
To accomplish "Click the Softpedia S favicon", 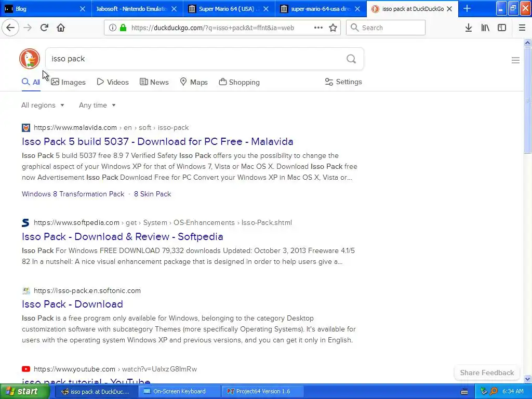I will (26, 222).
